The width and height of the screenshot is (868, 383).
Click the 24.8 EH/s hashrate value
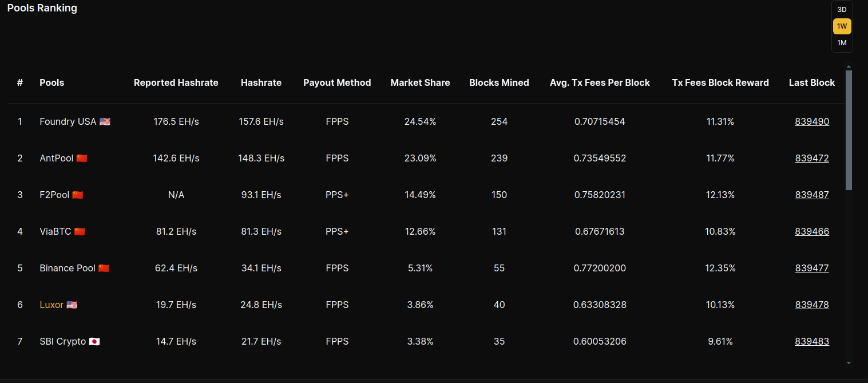(261, 305)
